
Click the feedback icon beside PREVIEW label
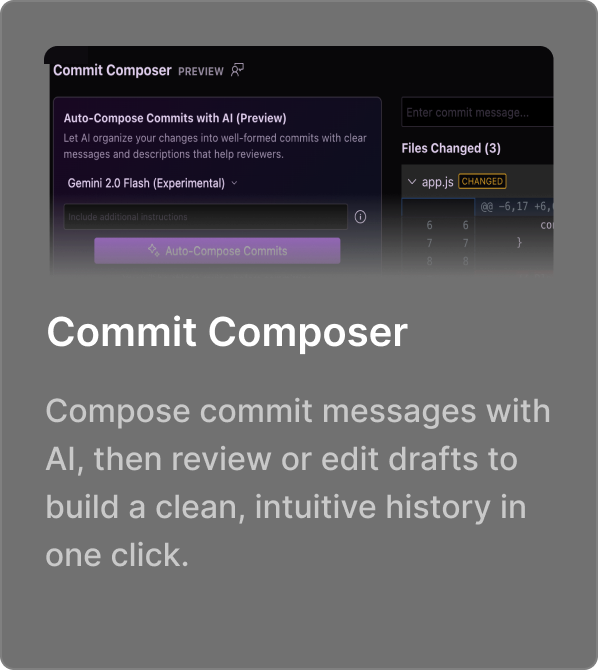(x=237, y=70)
